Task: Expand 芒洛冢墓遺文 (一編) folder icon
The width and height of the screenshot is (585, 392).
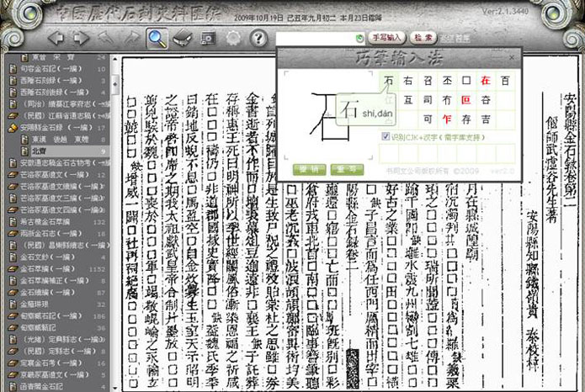Action: pos(13,175)
